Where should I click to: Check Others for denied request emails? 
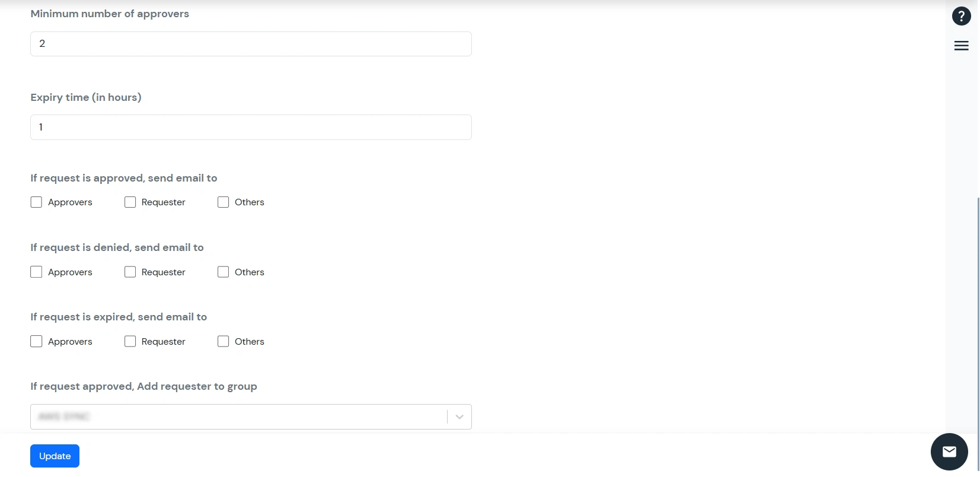coord(223,272)
